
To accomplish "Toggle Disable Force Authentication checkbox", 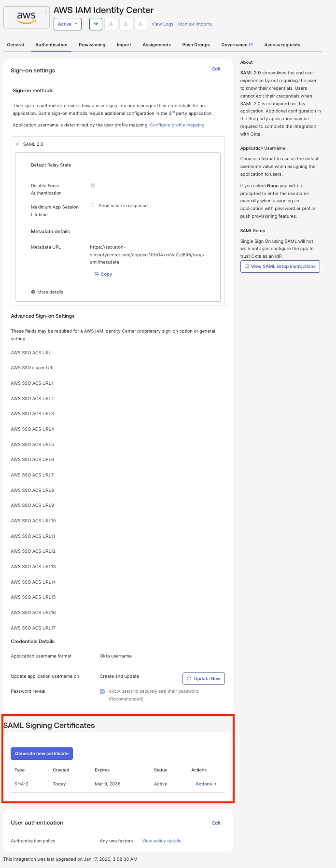I will point(93,185).
